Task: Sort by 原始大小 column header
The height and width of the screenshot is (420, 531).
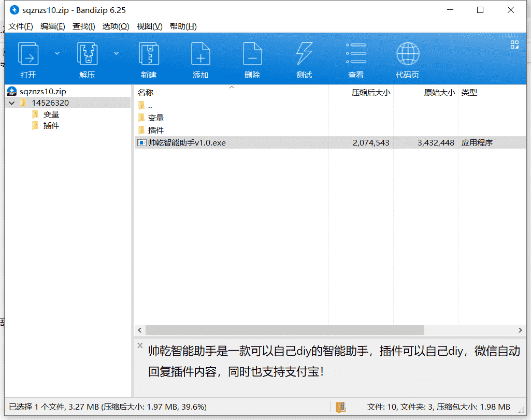Action: (x=440, y=92)
